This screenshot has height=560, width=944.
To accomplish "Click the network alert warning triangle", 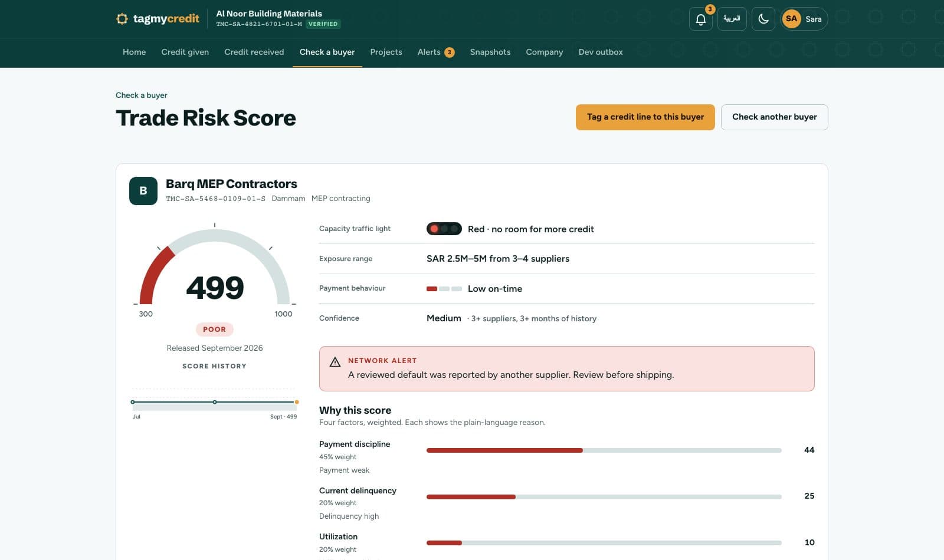I will point(335,362).
